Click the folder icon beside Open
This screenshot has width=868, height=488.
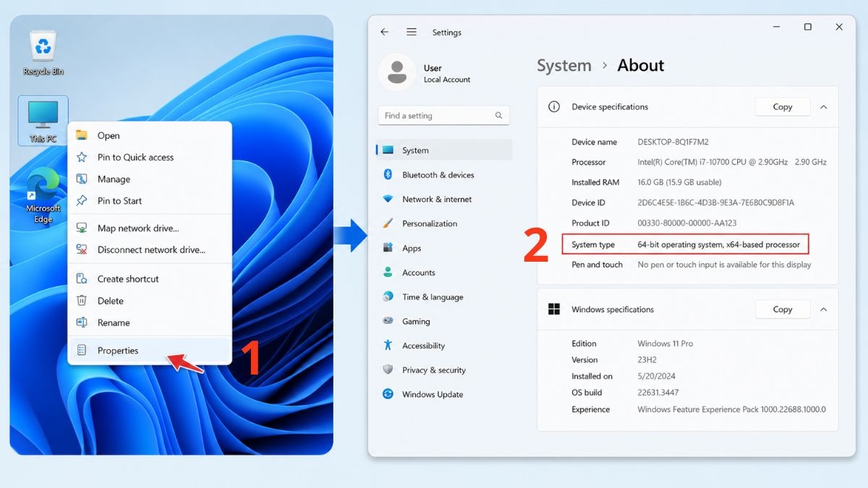(x=82, y=135)
